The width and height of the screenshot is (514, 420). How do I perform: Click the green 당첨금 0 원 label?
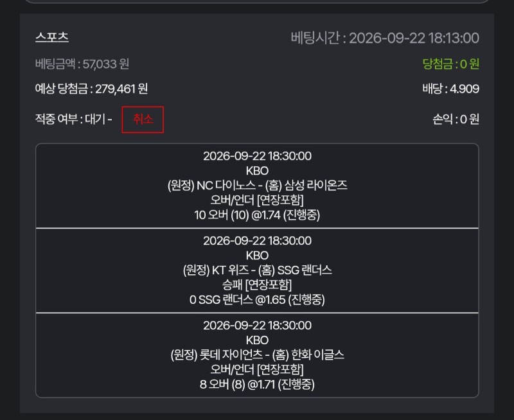(x=451, y=64)
